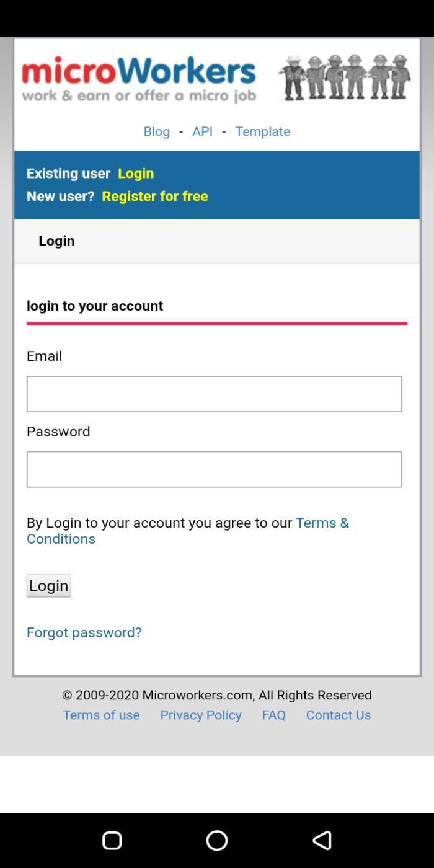Click Forgot password? link
The width and height of the screenshot is (434, 868).
pyautogui.click(x=84, y=632)
